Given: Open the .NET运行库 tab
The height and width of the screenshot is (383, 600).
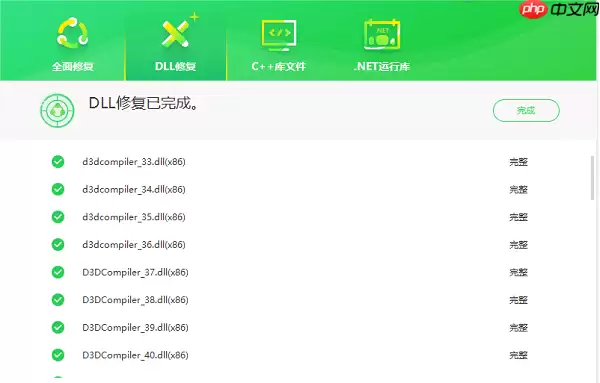Looking at the screenshot, I should pos(382,67).
